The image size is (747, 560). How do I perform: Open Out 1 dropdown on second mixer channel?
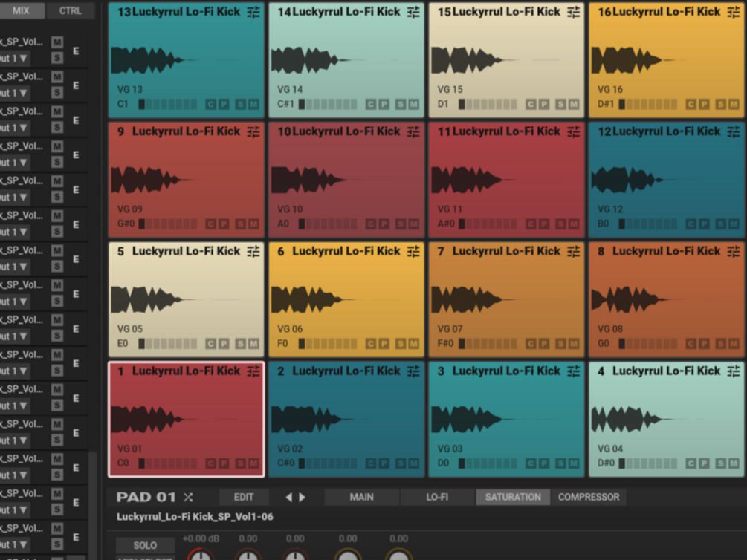pos(14,94)
